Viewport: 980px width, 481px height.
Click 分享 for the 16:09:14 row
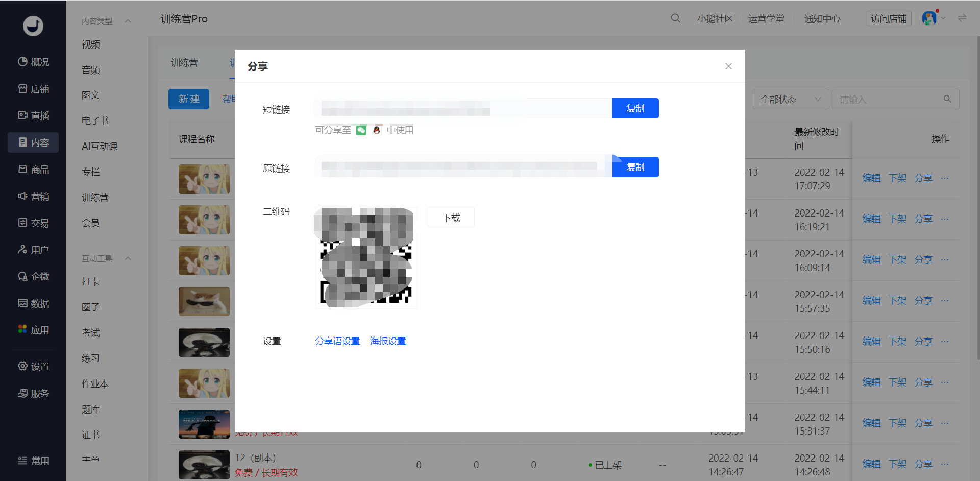tap(923, 260)
